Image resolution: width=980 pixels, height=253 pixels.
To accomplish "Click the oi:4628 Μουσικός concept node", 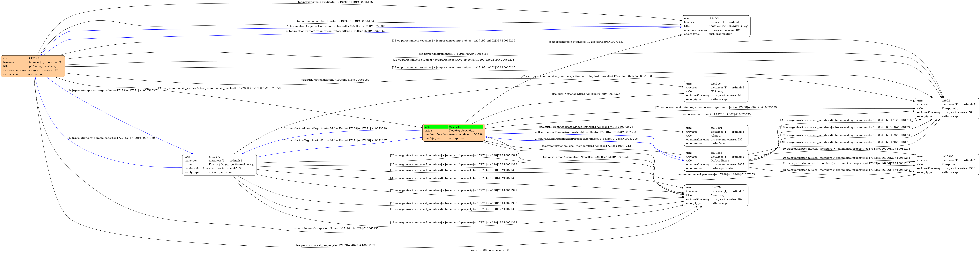I will tap(716, 195).
